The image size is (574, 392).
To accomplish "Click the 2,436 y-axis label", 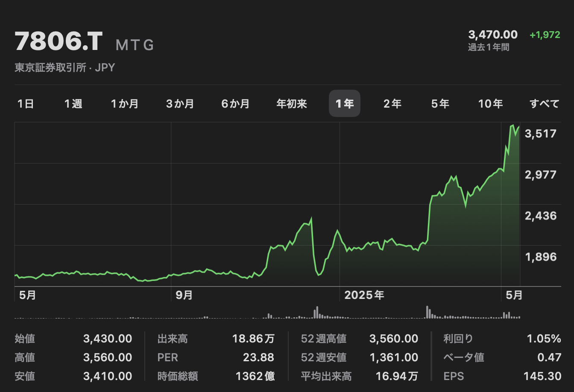I will point(541,216).
